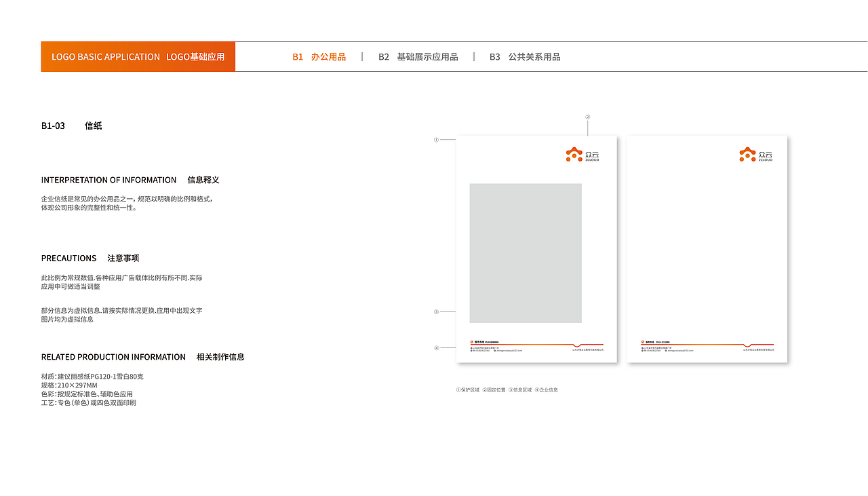Click the line 体现公司形象的完整性和统一性
Image resolution: width=868 pixels, height=496 pixels.
[x=89, y=208]
